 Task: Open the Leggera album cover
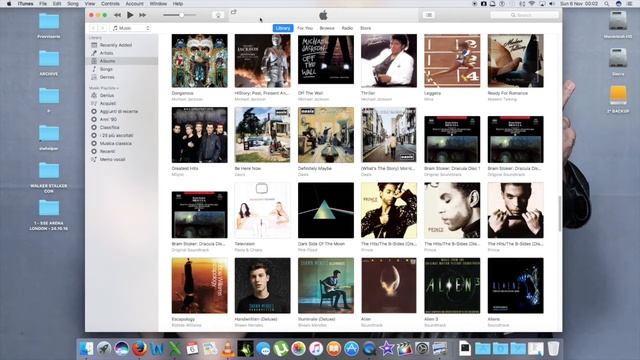(452, 61)
